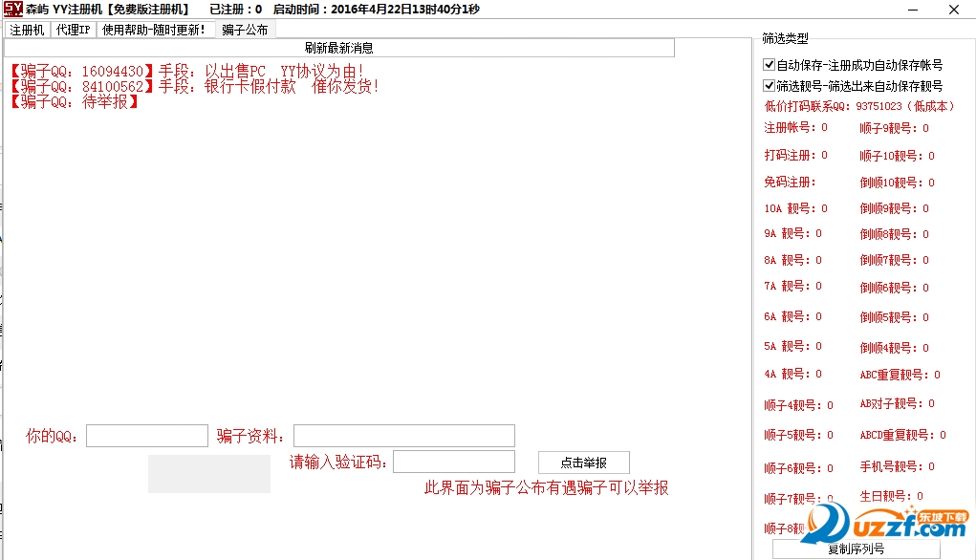
Task: Click the 免码注册 label
Action: 790,183
